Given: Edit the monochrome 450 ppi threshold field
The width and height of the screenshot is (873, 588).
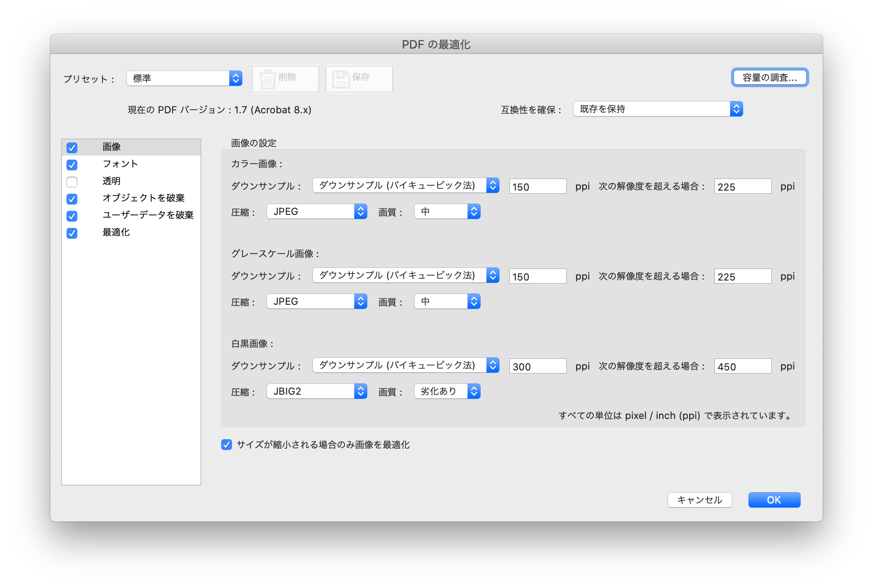Looking at the screenshot, I should 743,366.
